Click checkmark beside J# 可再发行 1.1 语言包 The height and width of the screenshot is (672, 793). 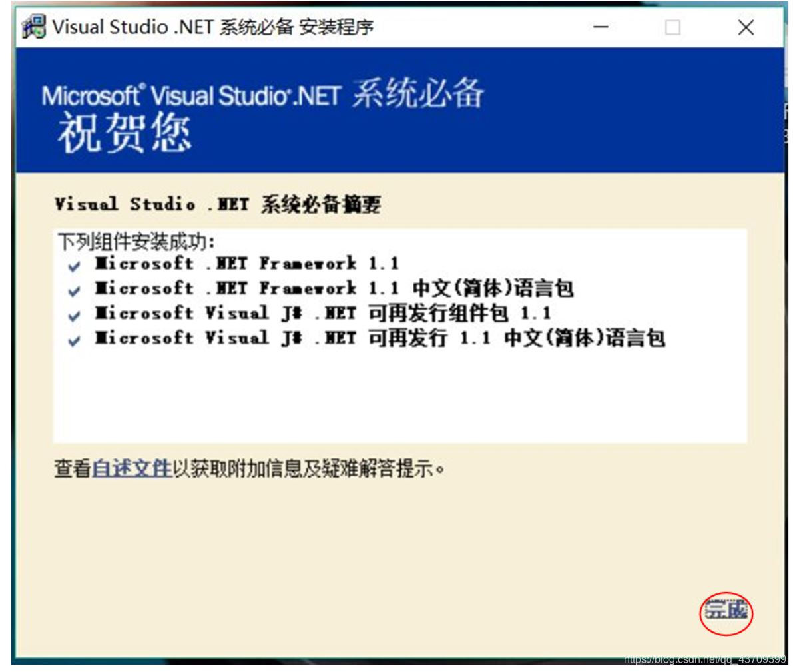(x=75, y=340)
